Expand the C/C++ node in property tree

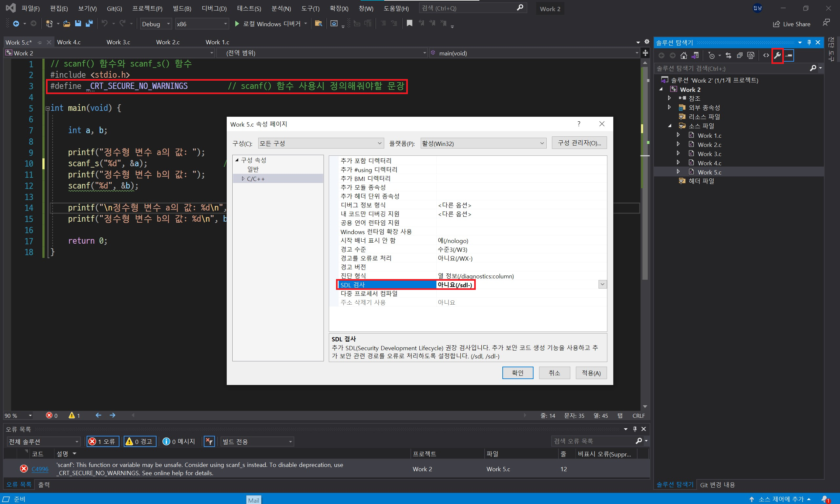(243, 179)
